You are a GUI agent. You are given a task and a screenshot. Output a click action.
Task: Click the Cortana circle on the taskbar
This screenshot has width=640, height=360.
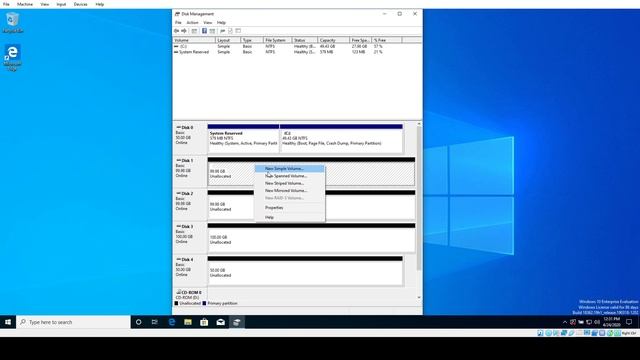[x=138, y=322]
